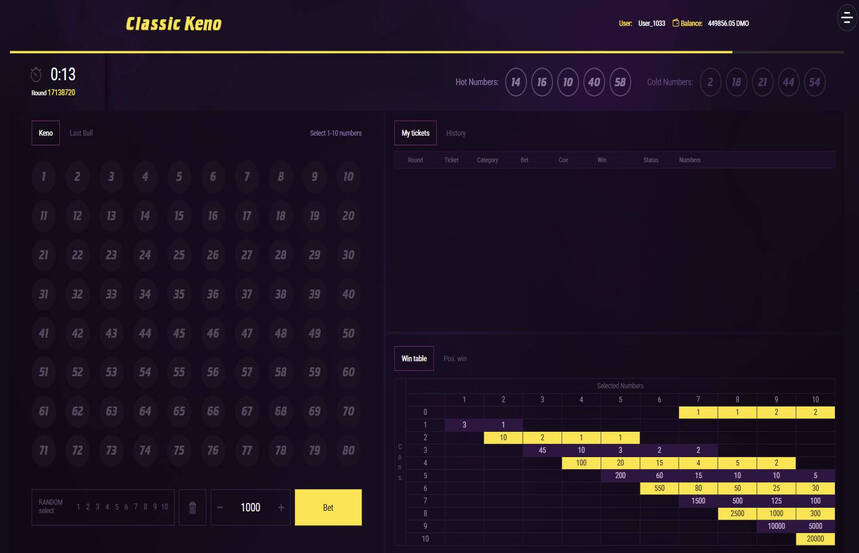The width and height of the screenshot is (859, 553).
Task: Select cold number 18 ball
Action: pos(736,82)
